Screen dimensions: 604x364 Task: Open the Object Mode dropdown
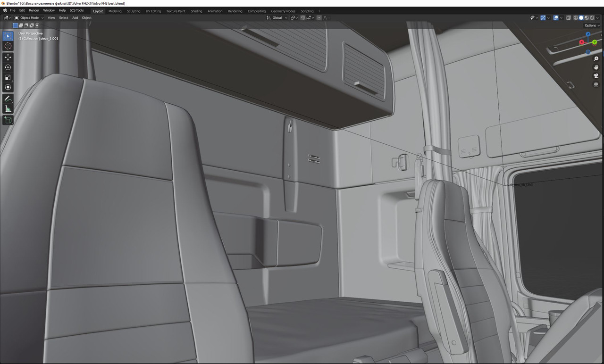pyautogui.click(x=29, y=18)
